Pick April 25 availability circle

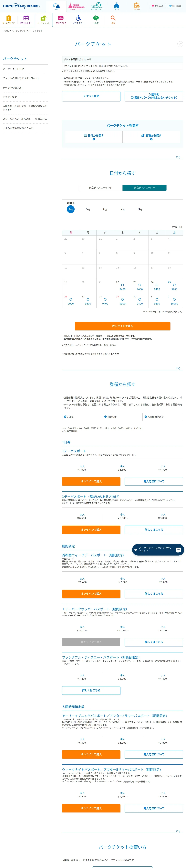point(174,285)
